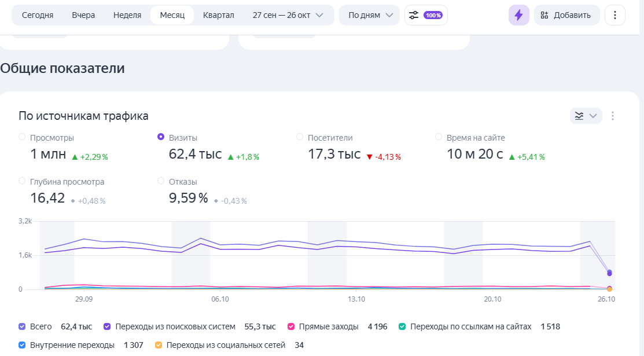Open the top-right three-dots page menu
This screenshot has width=644, height=356.
(x=615, y=15)
